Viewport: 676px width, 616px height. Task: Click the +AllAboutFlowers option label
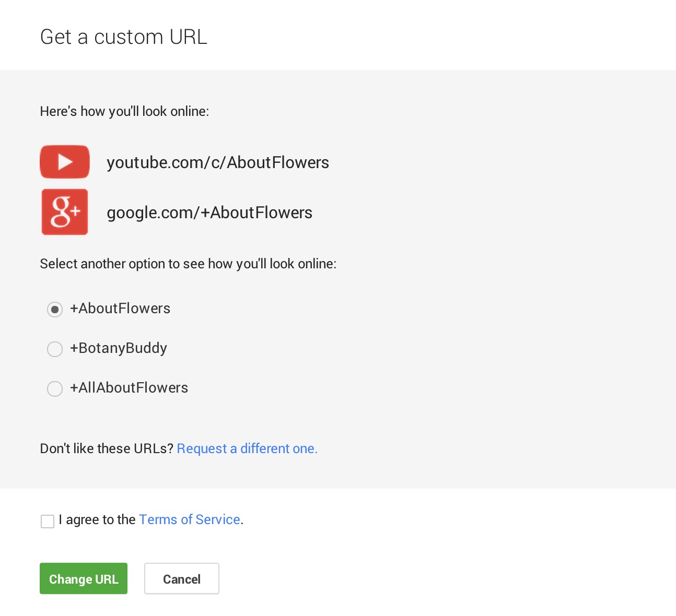tap(129, 388)
